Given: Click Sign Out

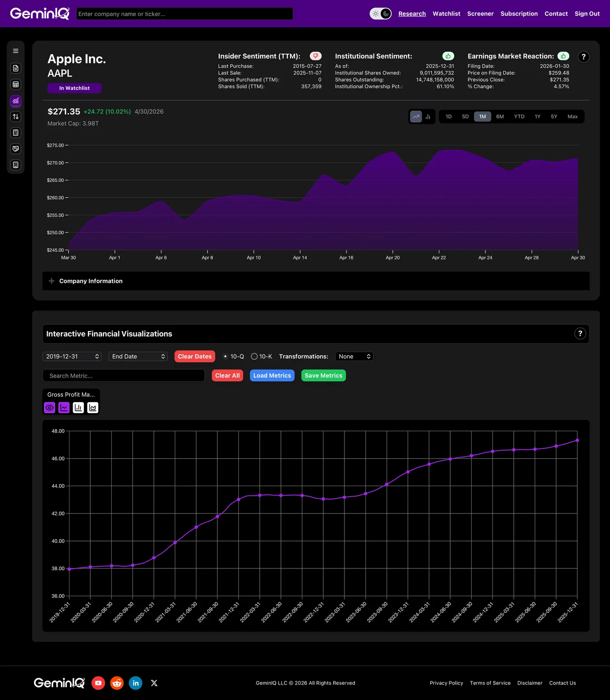Looking at the screenshot, I should click(587, 14).
